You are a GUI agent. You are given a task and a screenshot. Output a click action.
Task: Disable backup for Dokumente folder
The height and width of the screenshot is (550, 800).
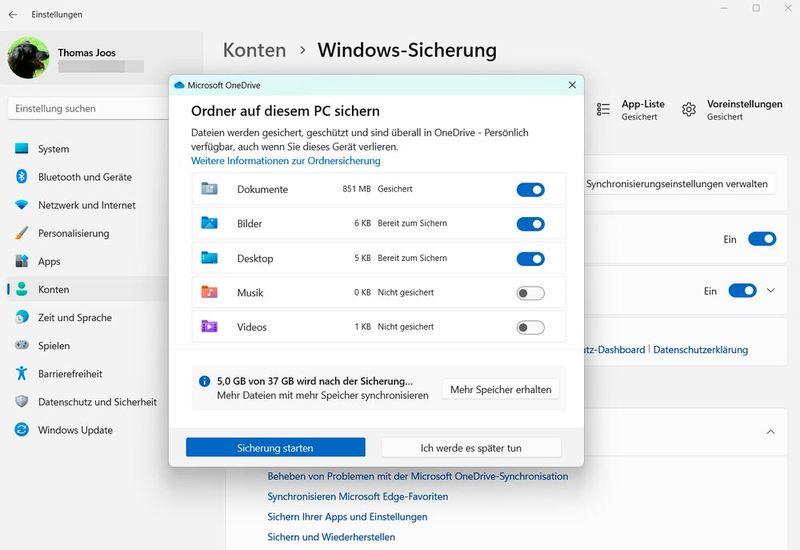pos(531,189)
